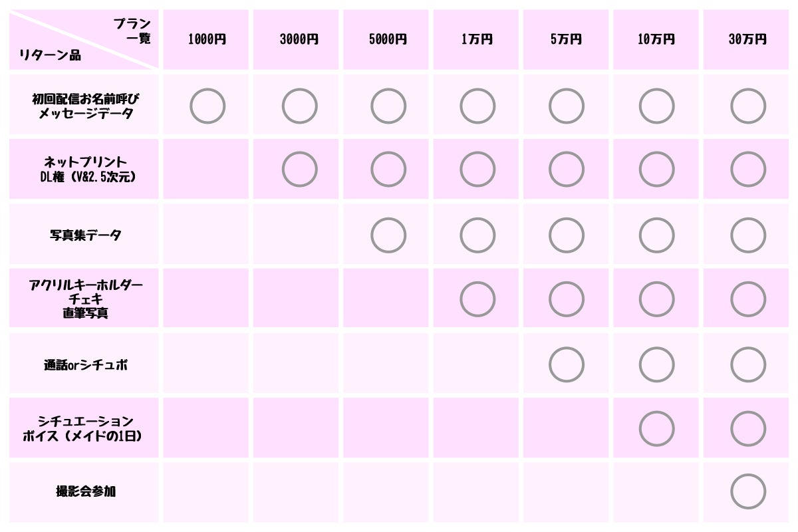
Task: Click the 初回配信お名前呼び メッセージデータ row label
Action: pos(86,106)
